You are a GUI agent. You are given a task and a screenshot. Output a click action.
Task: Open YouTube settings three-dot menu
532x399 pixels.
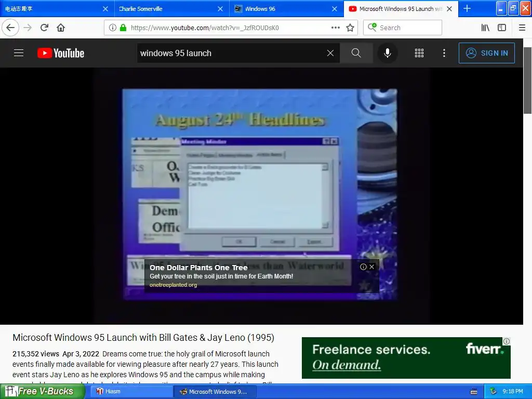444,53
